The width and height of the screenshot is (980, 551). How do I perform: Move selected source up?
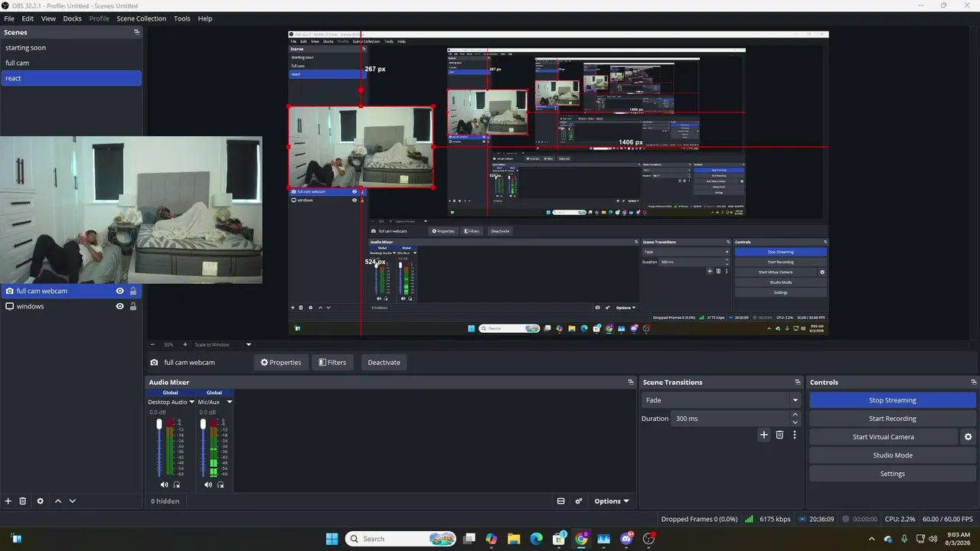[x=57, y=501]
